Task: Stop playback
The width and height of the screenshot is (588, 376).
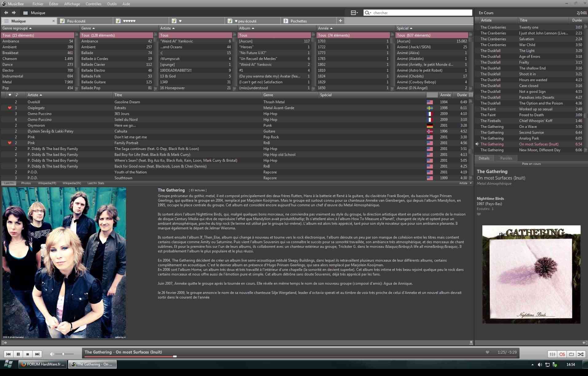Action: (28, 354)
